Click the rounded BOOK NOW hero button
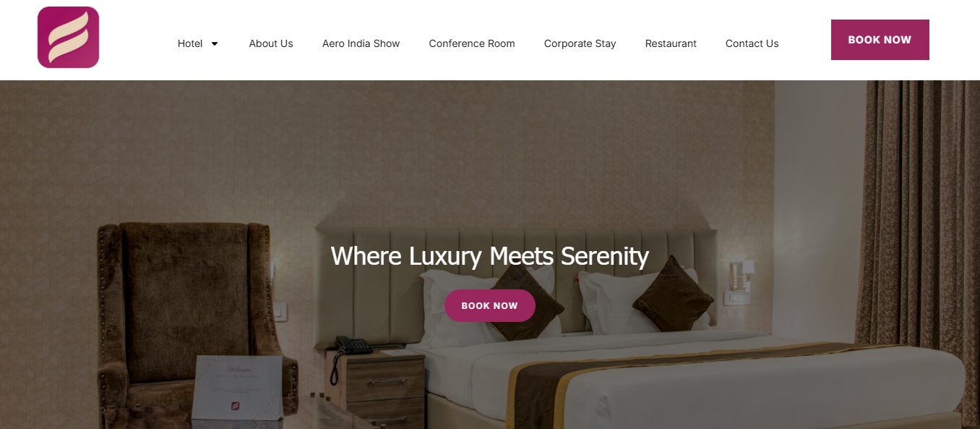Screen dimensions: 980x429 click(489, 305)
